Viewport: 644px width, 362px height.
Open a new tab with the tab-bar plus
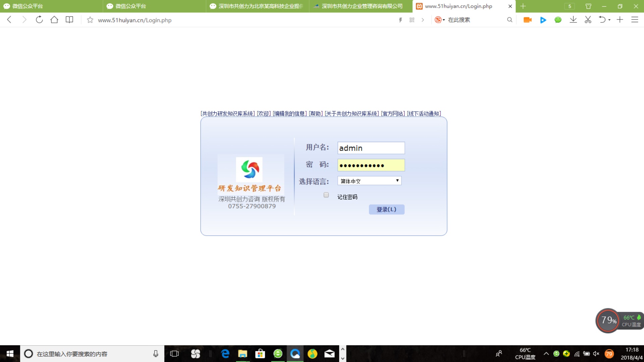point(523,6)
